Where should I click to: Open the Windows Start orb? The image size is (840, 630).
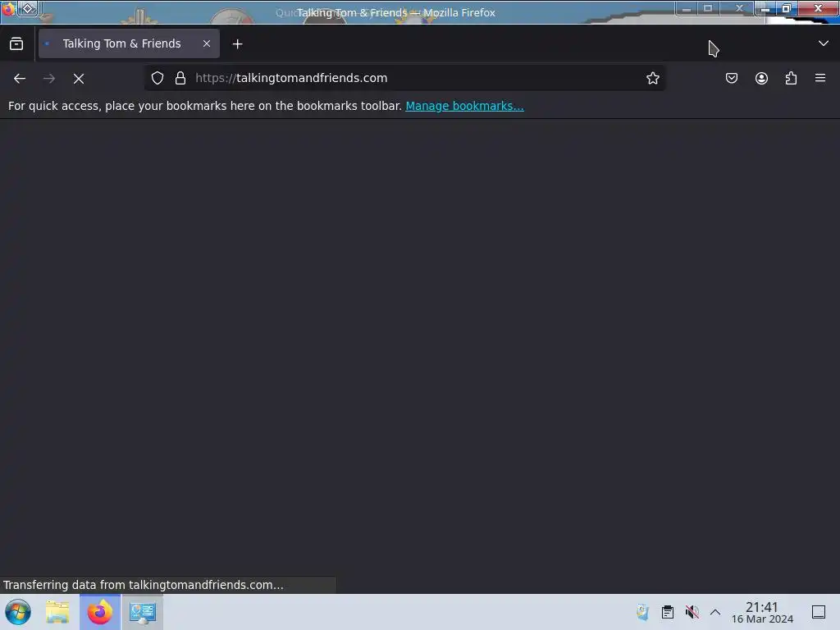pos(18,612)
